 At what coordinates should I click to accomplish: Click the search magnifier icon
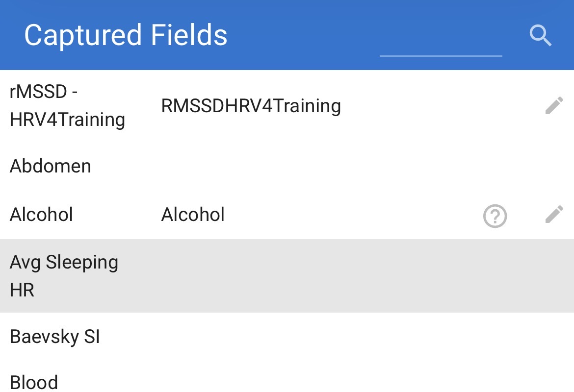[541, 36]
